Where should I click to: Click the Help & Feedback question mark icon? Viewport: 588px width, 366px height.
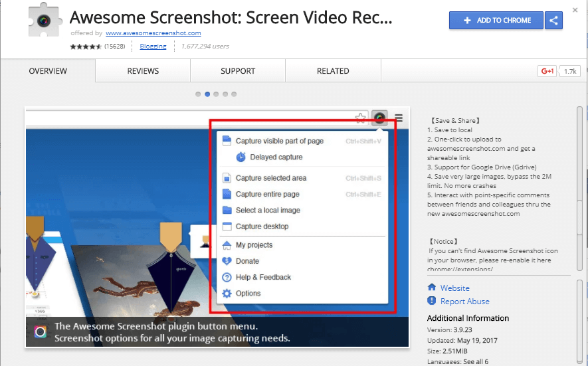pos(227,278)
